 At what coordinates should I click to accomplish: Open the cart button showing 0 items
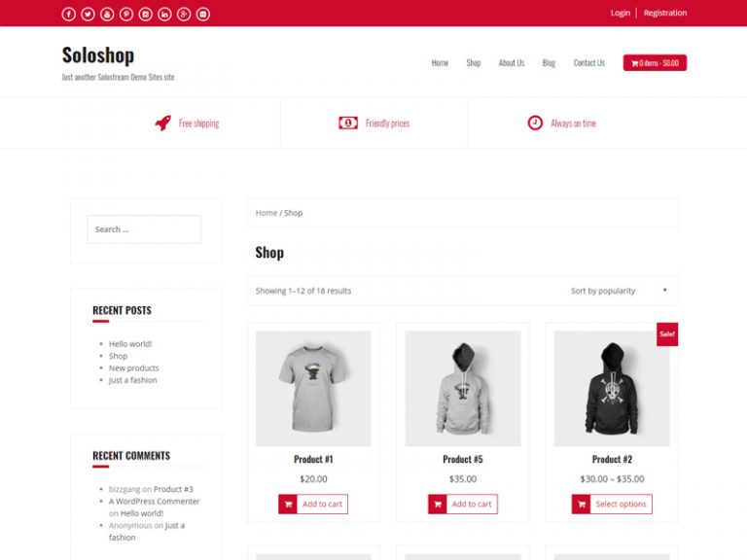(x=655, y=63)
